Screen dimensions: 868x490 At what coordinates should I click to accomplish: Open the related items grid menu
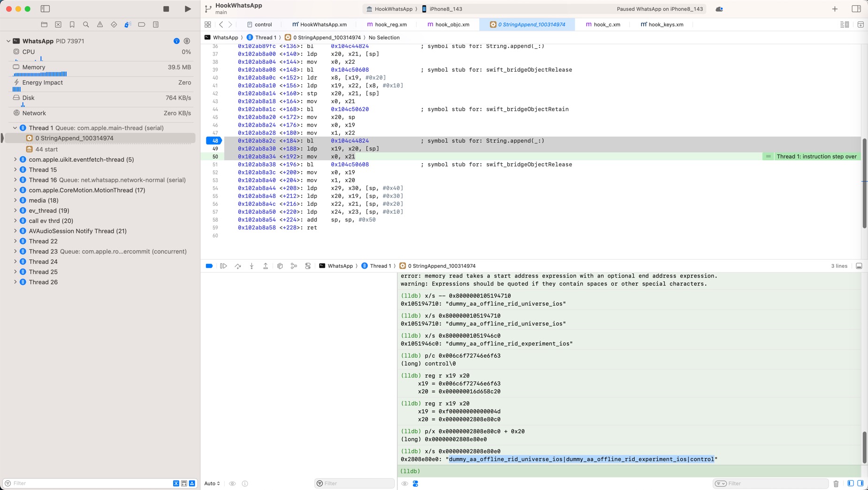(x=208, y=24)
